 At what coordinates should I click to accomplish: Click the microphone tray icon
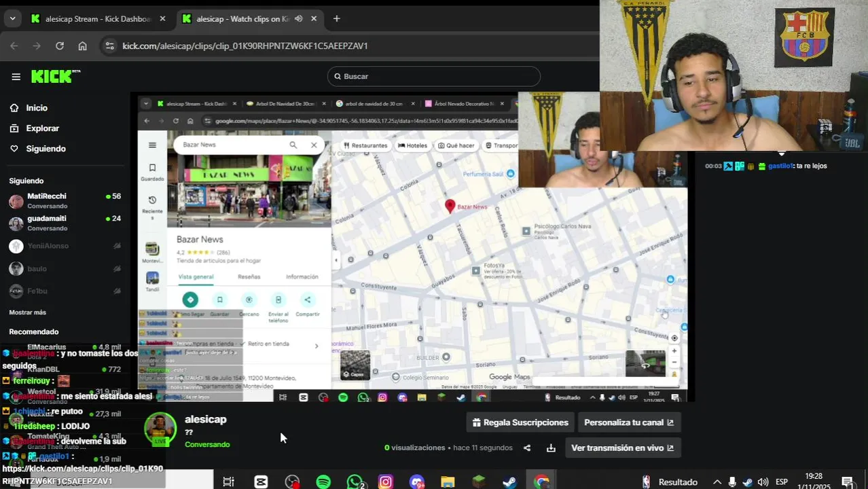click(x=732, y=482)
